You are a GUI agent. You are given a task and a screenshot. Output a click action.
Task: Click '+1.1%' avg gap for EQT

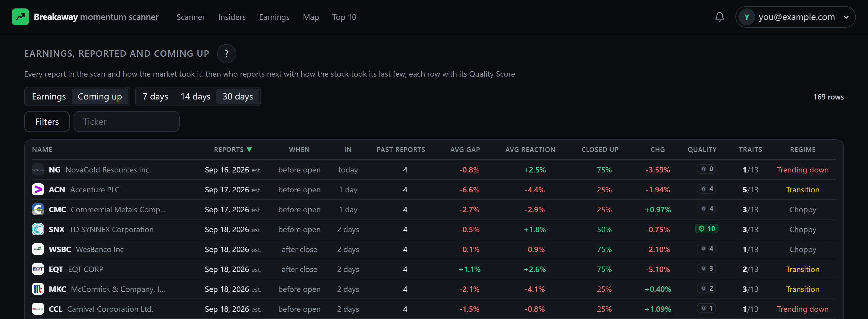point(469,269)
